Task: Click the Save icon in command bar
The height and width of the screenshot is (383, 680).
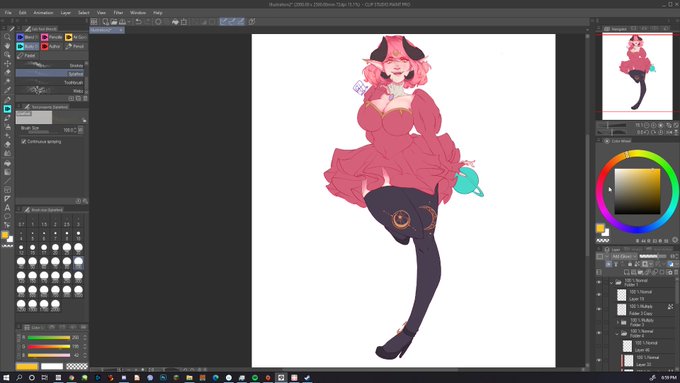Action: (122, 22)
